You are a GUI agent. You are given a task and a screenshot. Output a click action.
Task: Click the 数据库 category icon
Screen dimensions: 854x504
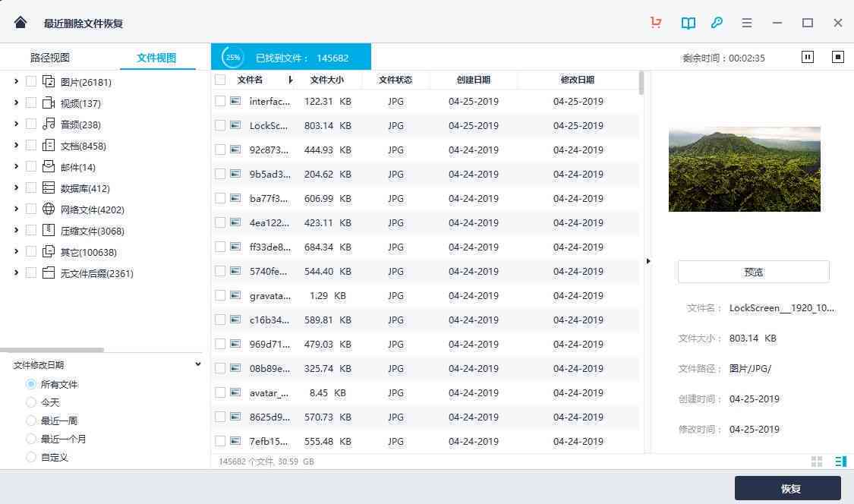(x=49, y=188)
